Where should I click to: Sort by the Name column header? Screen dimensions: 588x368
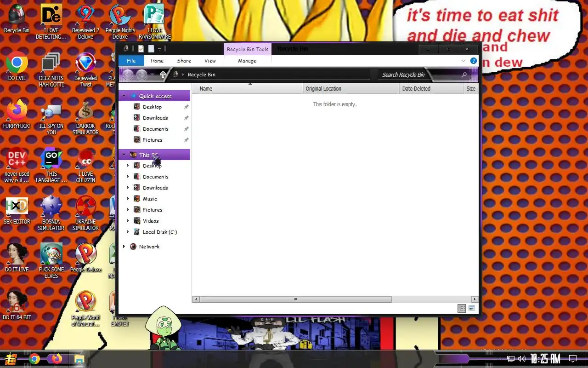coord(248,89)
